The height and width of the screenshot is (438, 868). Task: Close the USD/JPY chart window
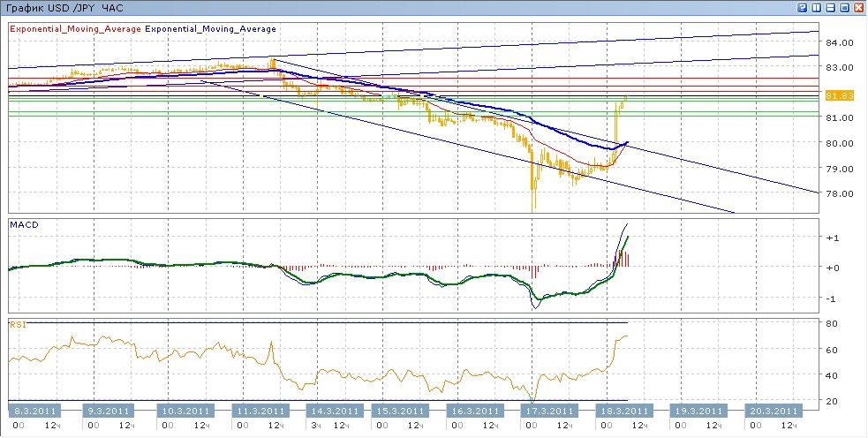(859, 7)
